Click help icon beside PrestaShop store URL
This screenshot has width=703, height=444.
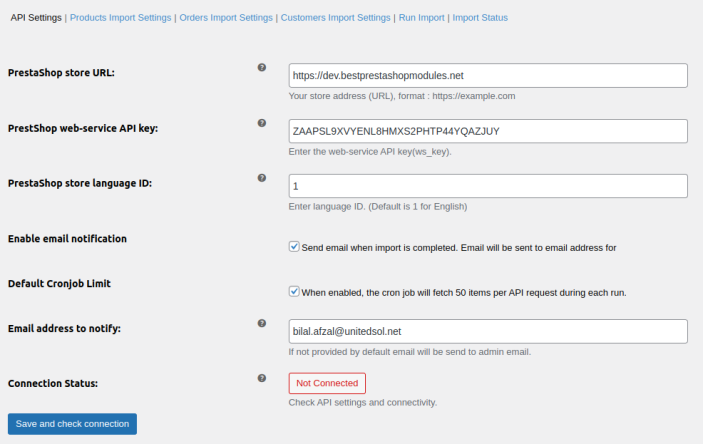[262, 68]
